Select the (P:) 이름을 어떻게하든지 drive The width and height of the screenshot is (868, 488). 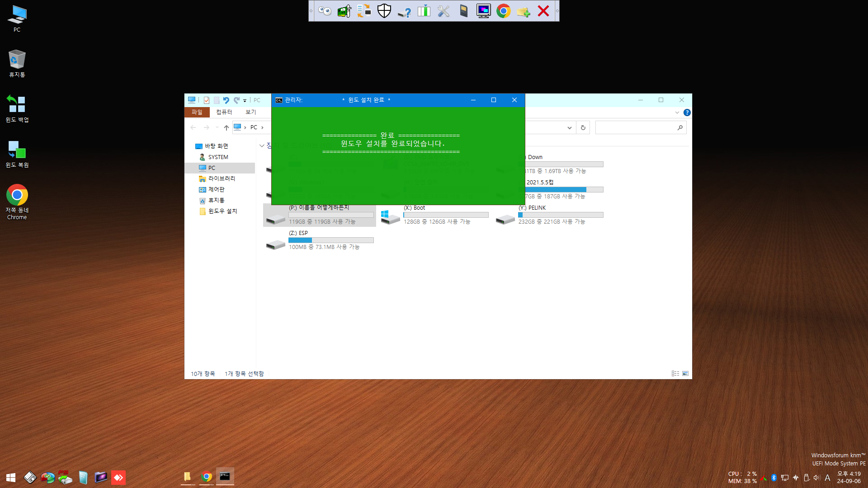[x=320, y=215]
